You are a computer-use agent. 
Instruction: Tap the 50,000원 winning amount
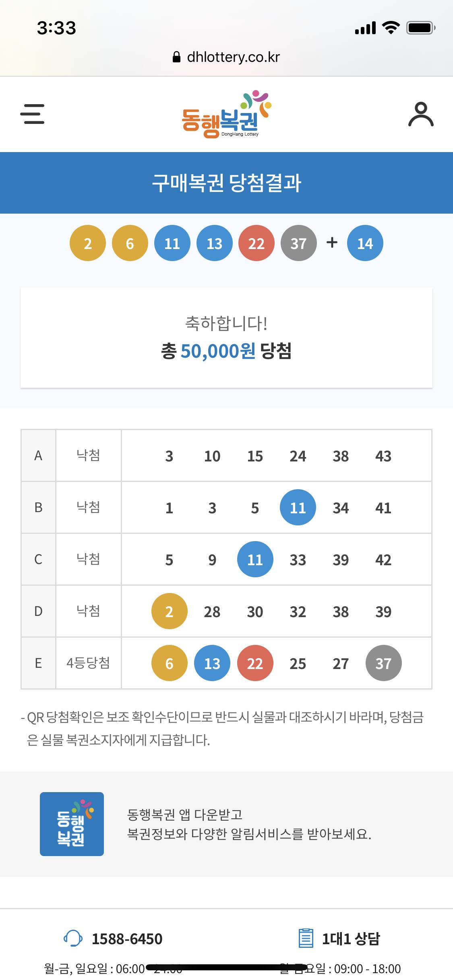(x=218, y=351)
